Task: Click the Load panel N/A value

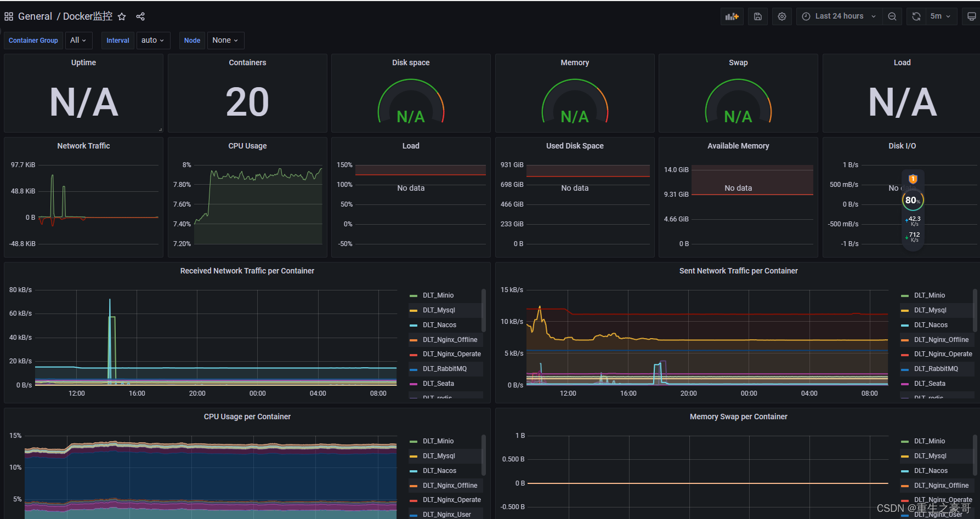Action: [x=902, y=102]
